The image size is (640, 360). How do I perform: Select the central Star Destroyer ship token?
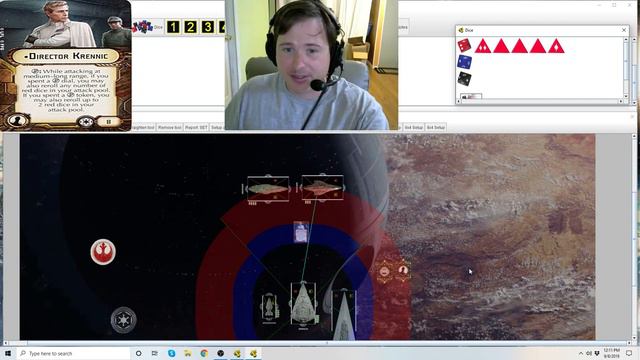click(x=303, y=304)
